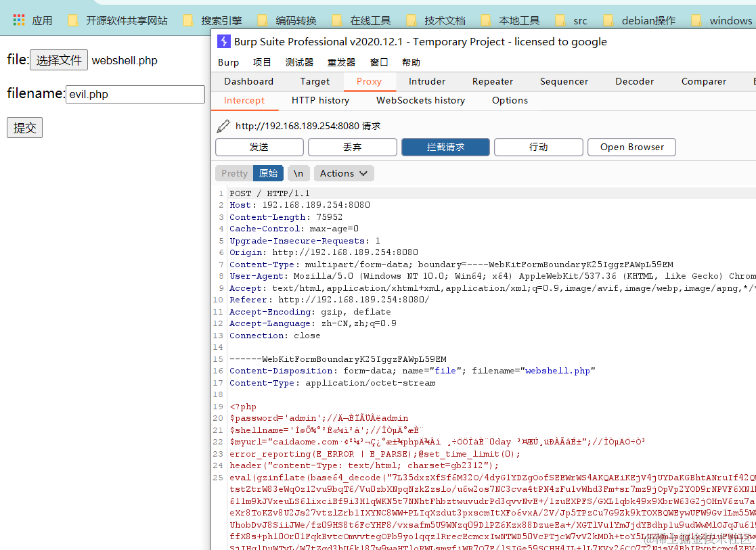The height and width of the screenshot is (550, 756).
Task: Click the application/octet-stream Content-Type line
Action: point(333,383)
